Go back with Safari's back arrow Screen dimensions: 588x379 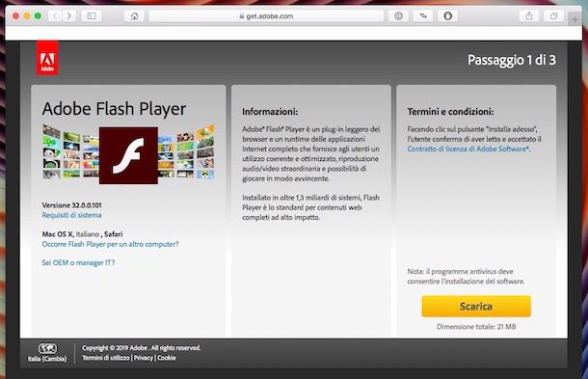pyautogui.click(x=56, y=15)
